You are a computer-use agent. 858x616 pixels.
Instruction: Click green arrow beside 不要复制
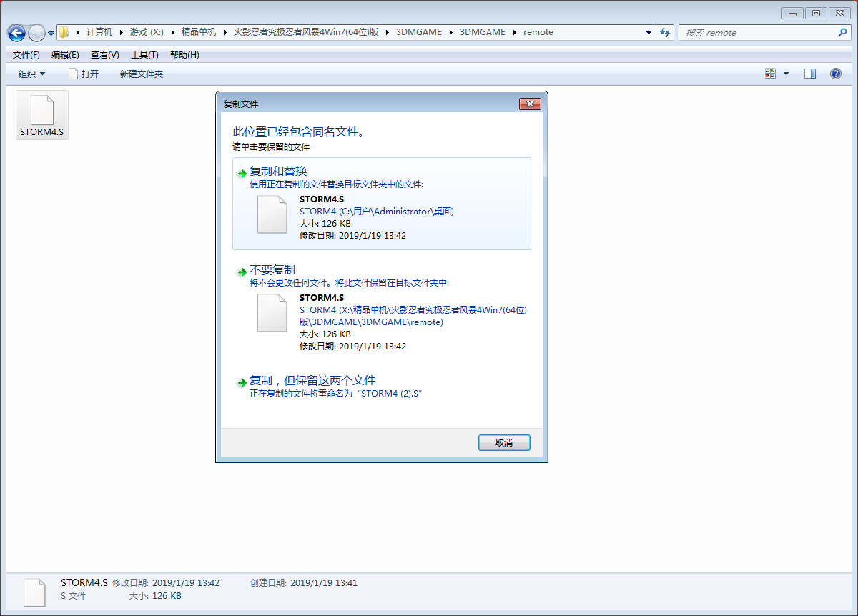coord(242,272)
